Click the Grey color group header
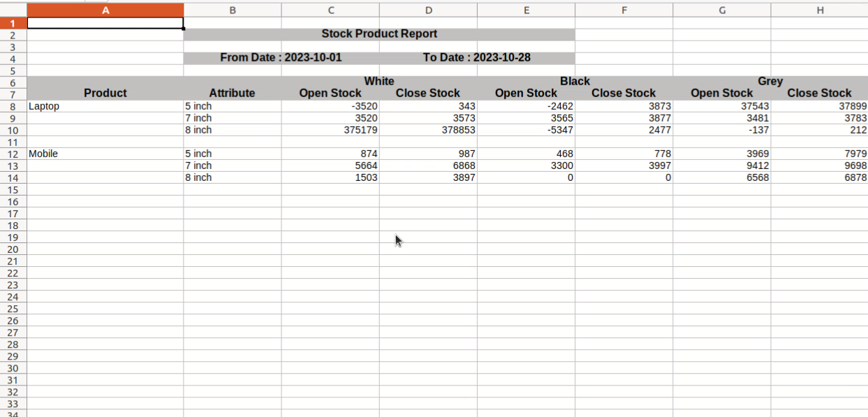 tap(770, 82)
